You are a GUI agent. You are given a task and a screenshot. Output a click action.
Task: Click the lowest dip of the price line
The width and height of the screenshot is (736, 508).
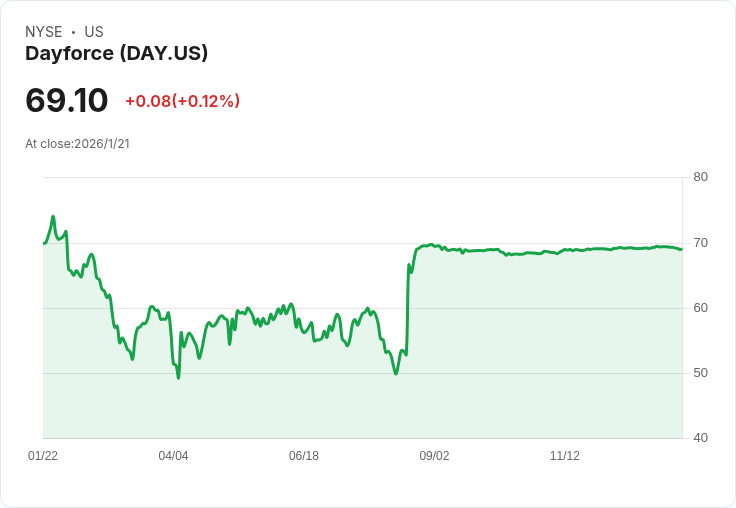178,378
